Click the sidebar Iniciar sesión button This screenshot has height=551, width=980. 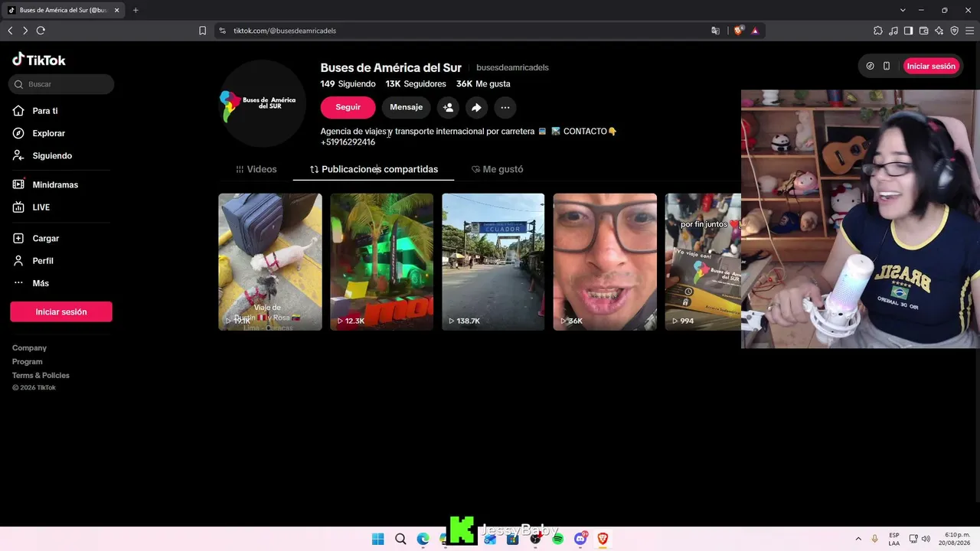click(61, 311)
